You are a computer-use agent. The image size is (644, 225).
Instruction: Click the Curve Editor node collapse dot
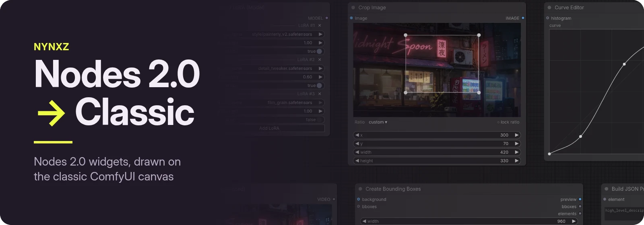(549, 8)
